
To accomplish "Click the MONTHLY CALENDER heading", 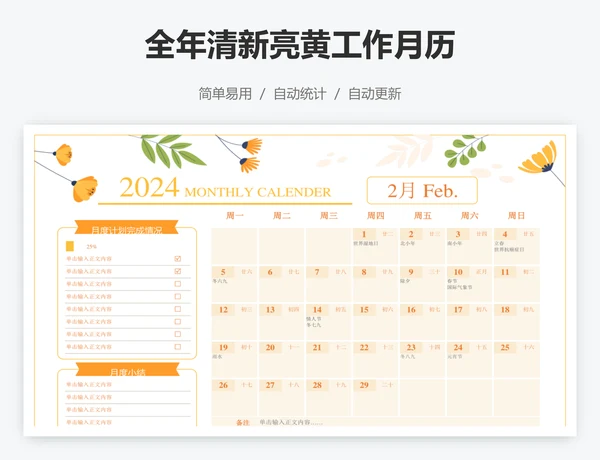I will click(258, 192).
